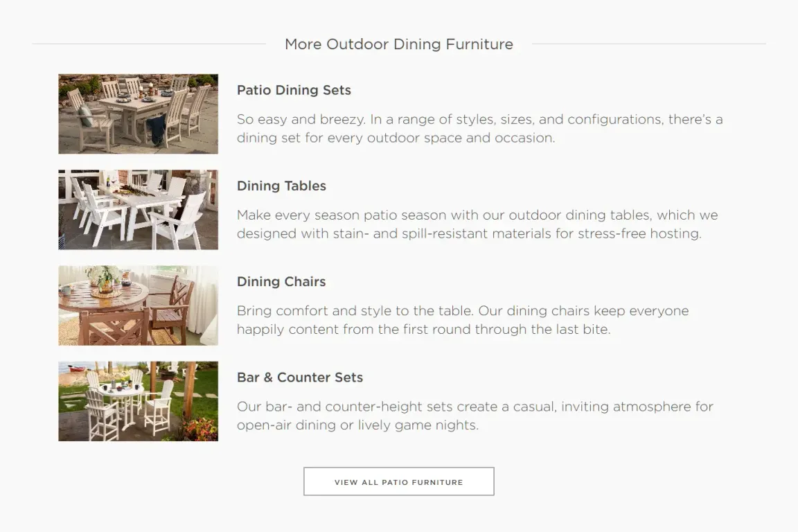
Task: Open the Patio Dining Sets thumbnail image
Action: 138,114
